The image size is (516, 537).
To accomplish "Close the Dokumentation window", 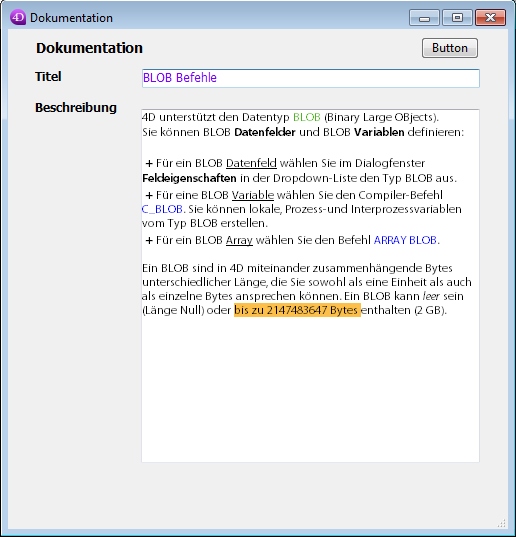I will (490, 18).
